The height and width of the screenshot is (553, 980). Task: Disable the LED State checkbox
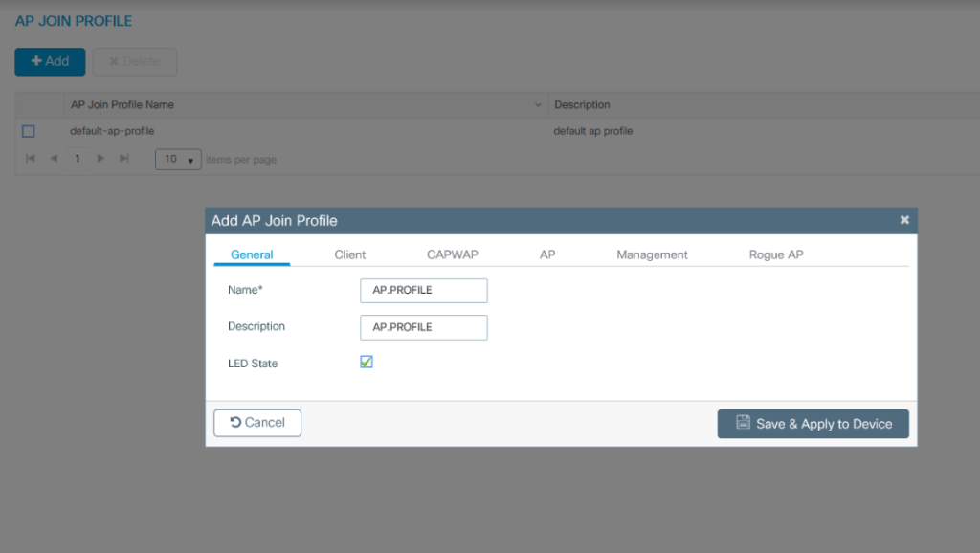point(367,363)
